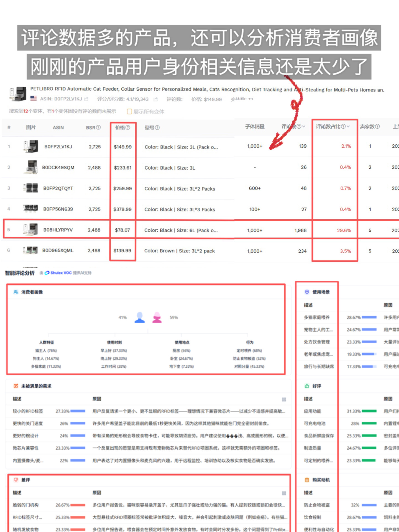Image resolution: width=399 pixels, height=532 pixels.
Task: Click the help icon next to 价格 header
Action: pos(128,127)
